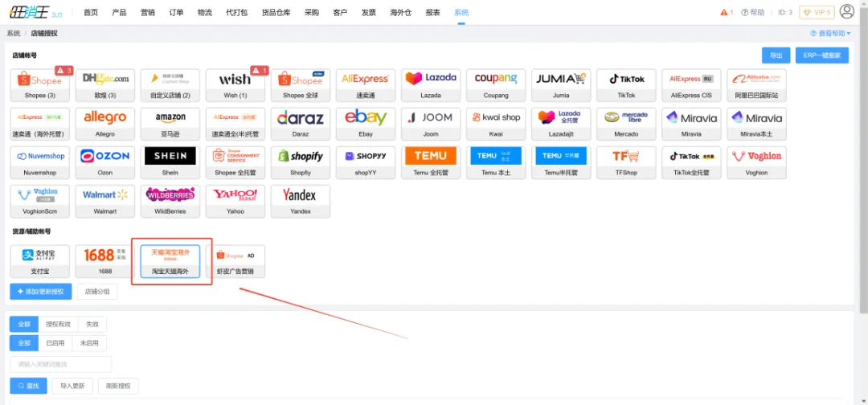Filter by 已启用 stores
The image size is (868, 405).
pyautogui.click(x=55, y=343)
